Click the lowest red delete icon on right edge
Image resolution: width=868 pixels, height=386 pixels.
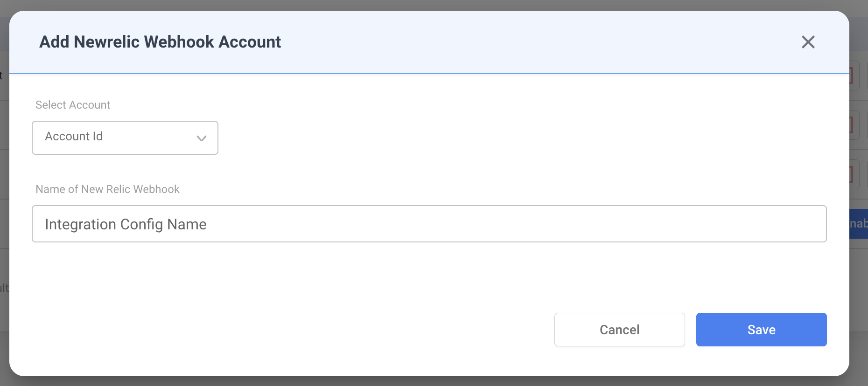pyautogui.click(x=853, y=174)
